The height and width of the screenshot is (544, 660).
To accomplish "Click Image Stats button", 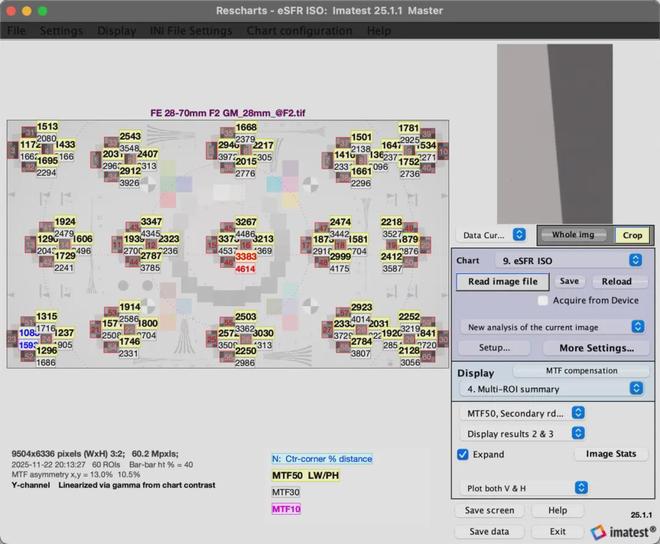I will [611, 454].
